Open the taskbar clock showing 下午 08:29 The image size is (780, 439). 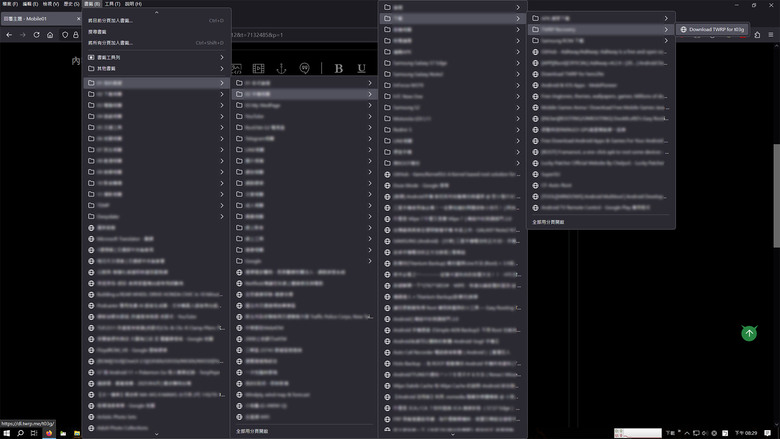(x=746, y=433)
